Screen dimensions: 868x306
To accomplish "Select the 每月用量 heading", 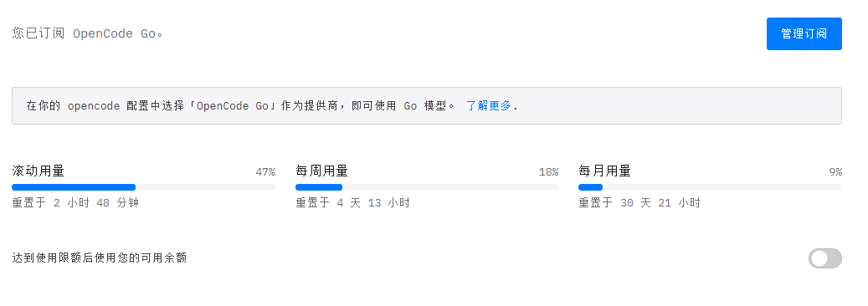I will [x=604, y=171].
